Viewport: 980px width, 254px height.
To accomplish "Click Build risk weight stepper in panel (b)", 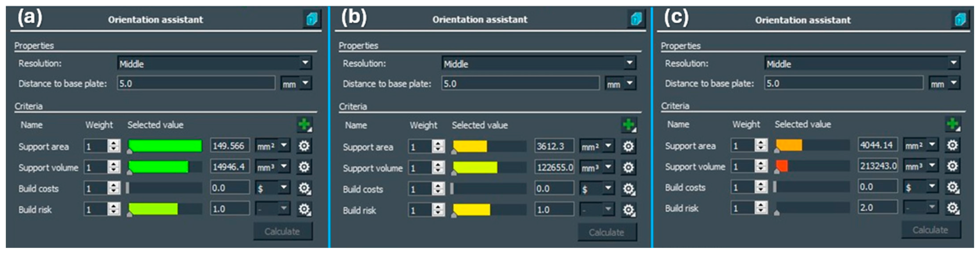I will point(438,210).
